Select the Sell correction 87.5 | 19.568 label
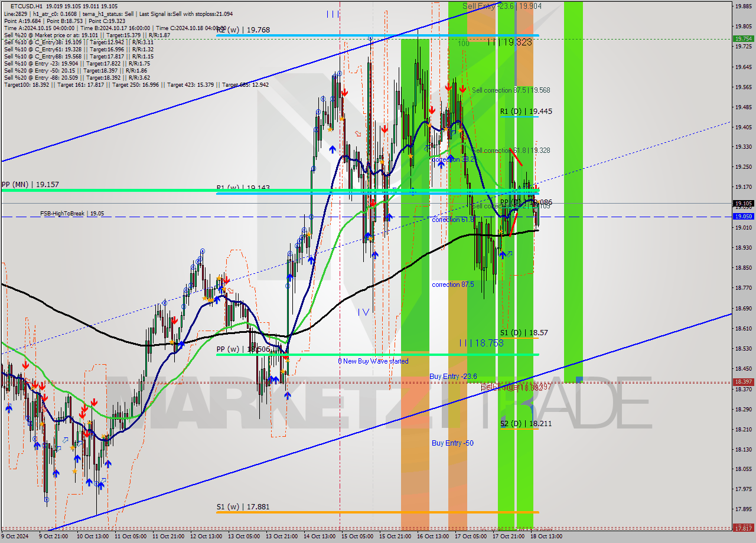The width and height of the screenshot is (756, 543). 511,90
